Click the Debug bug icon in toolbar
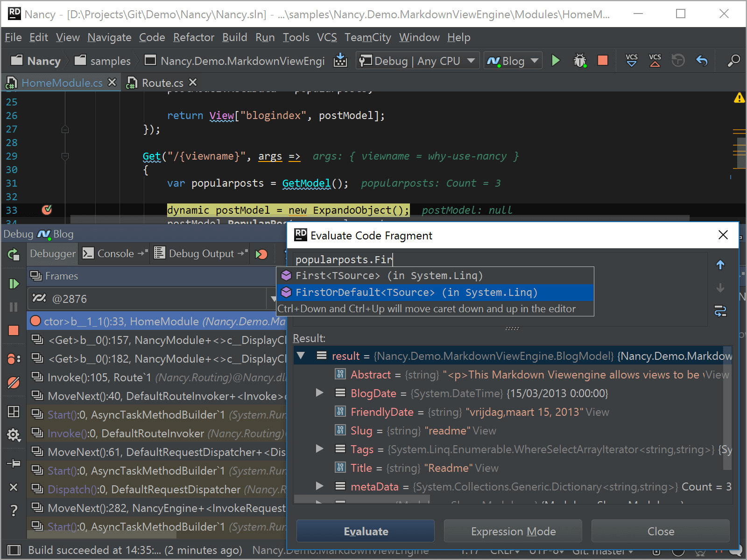The width and height of the screenshot is (747, 560). tap(579, 61)
